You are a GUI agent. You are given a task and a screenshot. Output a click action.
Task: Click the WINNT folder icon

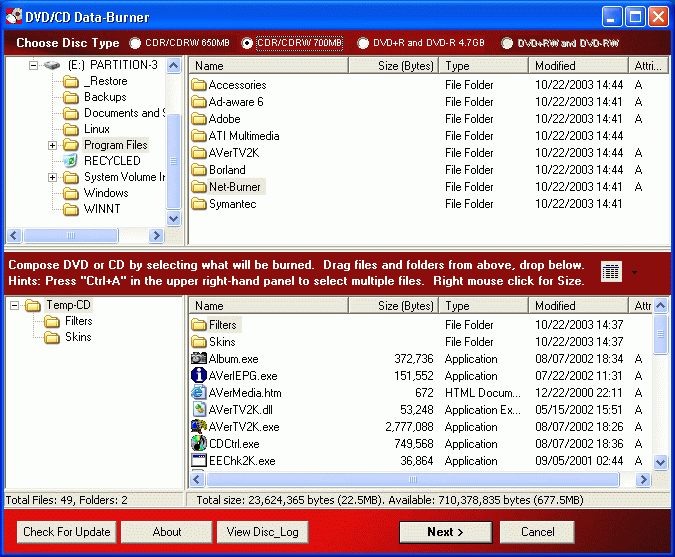click(70, 209)
